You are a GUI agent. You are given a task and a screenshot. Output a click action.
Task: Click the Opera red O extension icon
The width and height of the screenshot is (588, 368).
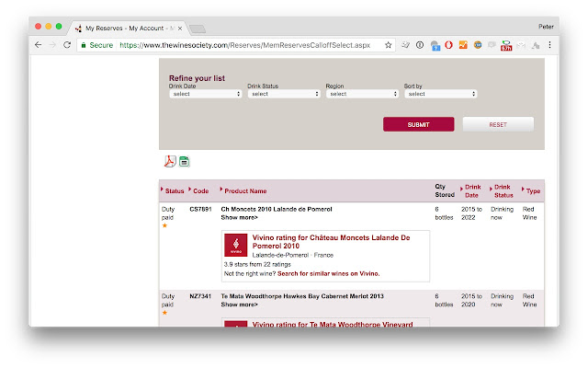click(x=448, y=45)
